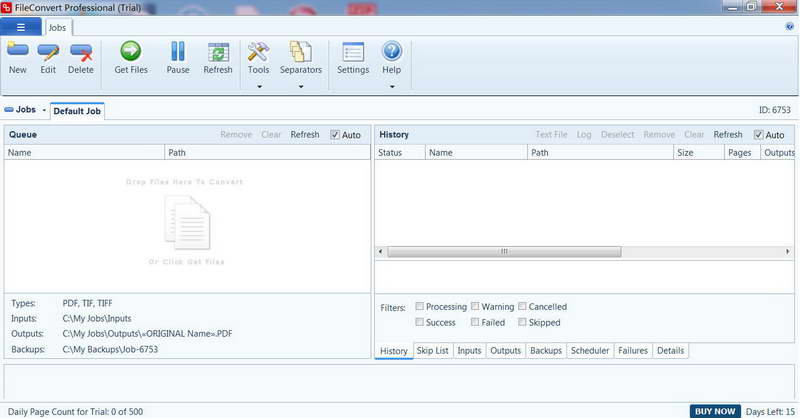
Task: Open the Tools hammer icon
Action: click(258, 52)
